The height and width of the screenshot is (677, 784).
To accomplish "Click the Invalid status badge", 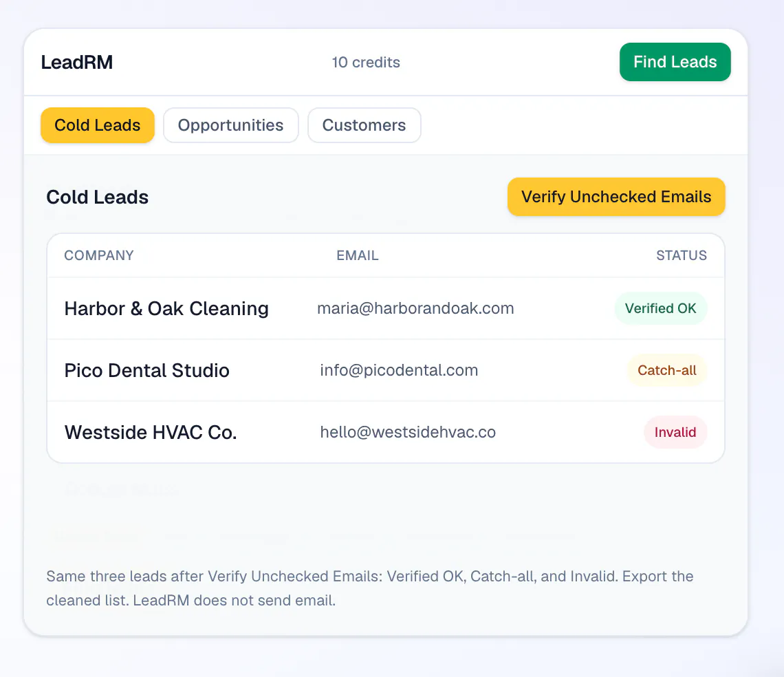I will coord(675,432).
